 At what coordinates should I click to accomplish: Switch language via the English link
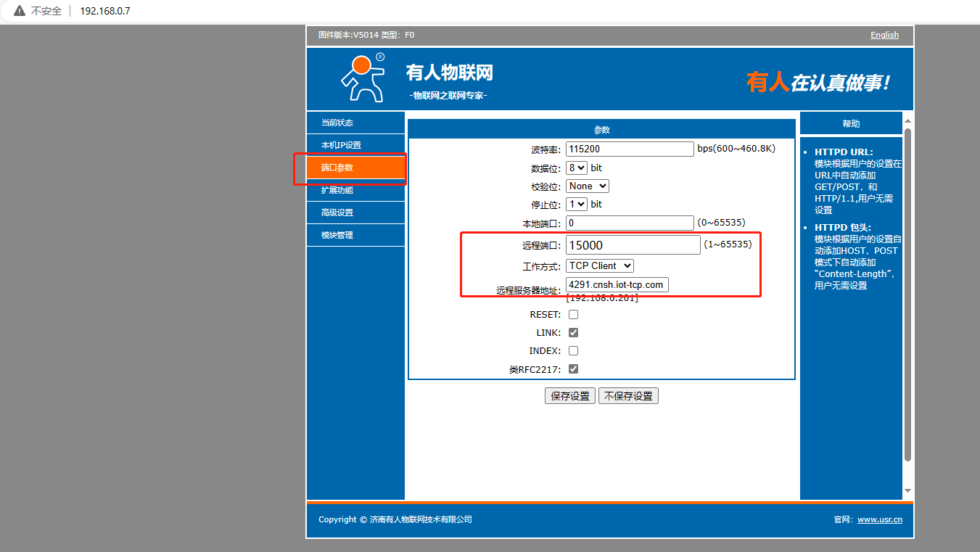pyautogui.click(x=884, y=35)
